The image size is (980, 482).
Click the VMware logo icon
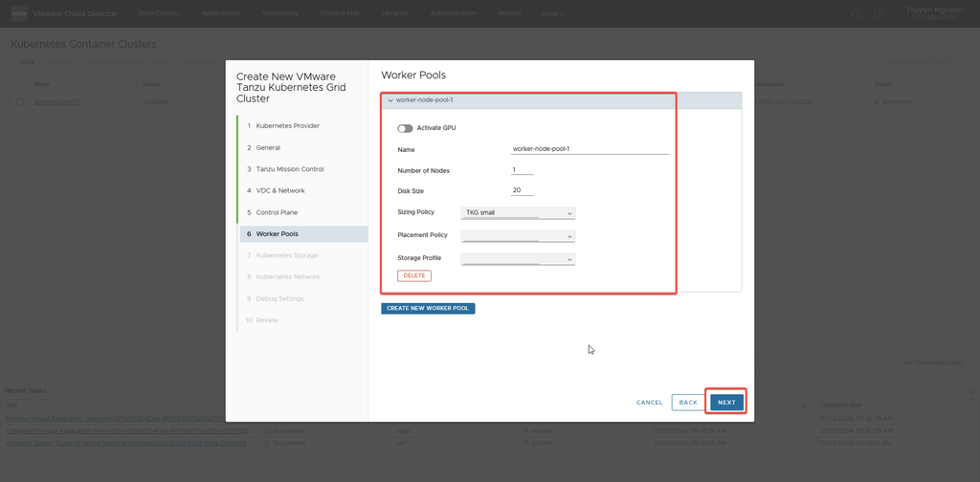coord(17,13)
